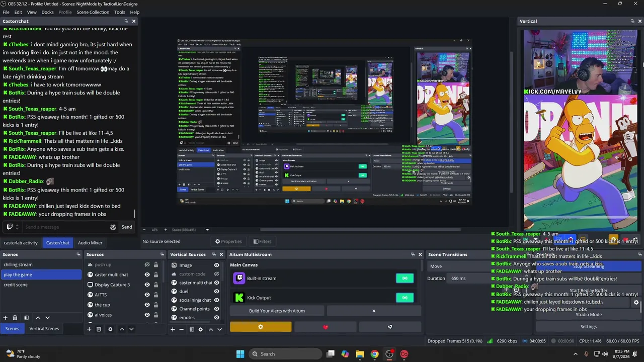Remove the selected scene with the Scenes trash icon
This screenshot has height=362, width=644.
15,318
